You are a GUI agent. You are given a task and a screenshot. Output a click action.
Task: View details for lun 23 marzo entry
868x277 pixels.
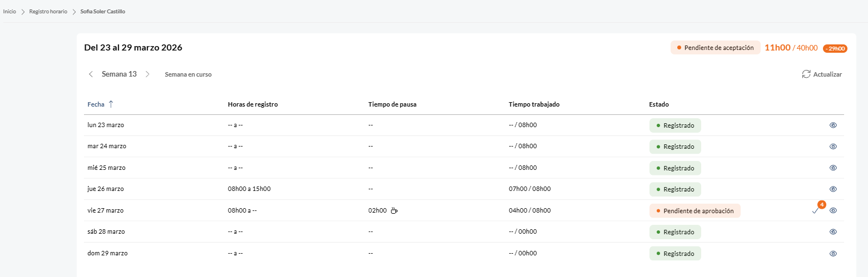[x=833, y=125]
